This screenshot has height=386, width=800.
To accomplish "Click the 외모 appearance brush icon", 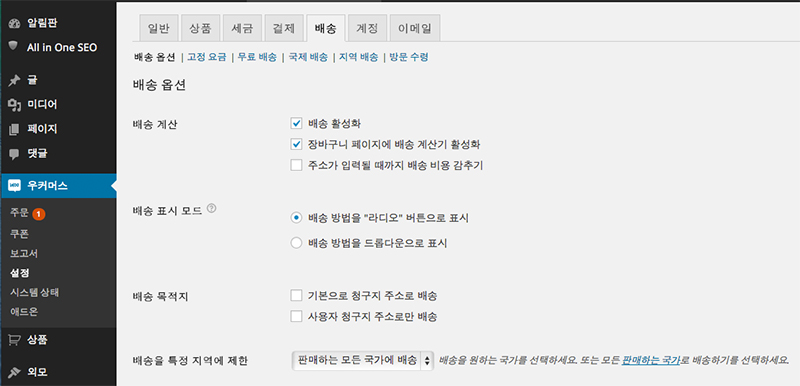I will [14, 372].
